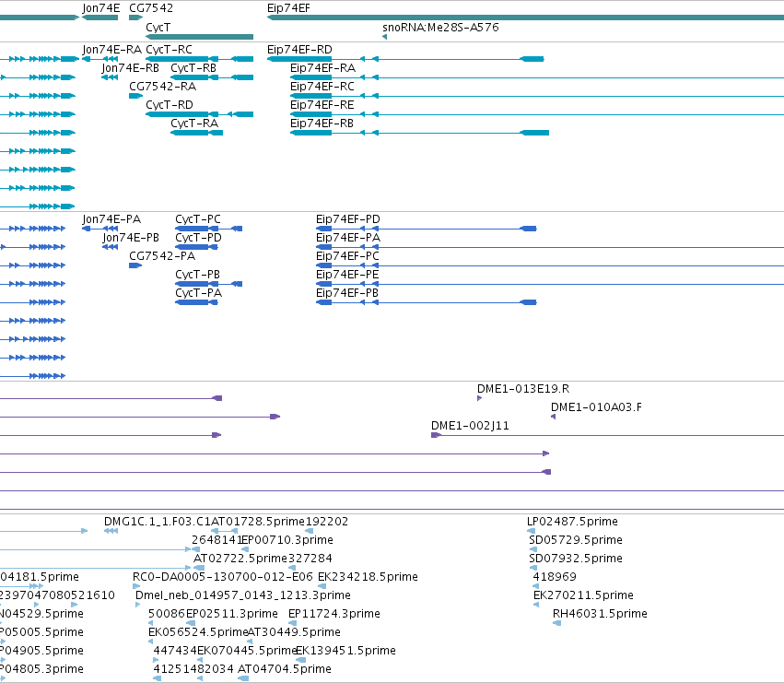Select protein CycT-PD
This screenshot has height=683, width=784.
(x=198, y=238)
